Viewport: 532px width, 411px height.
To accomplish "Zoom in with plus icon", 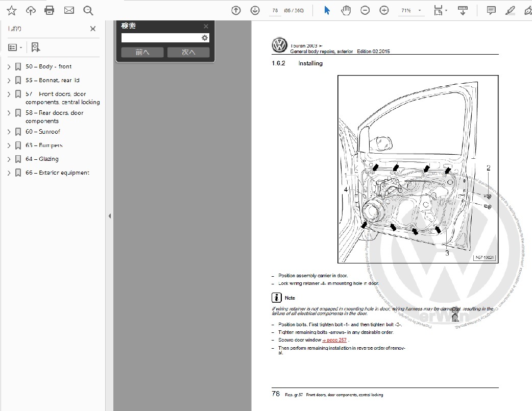I will click(384, 10).
